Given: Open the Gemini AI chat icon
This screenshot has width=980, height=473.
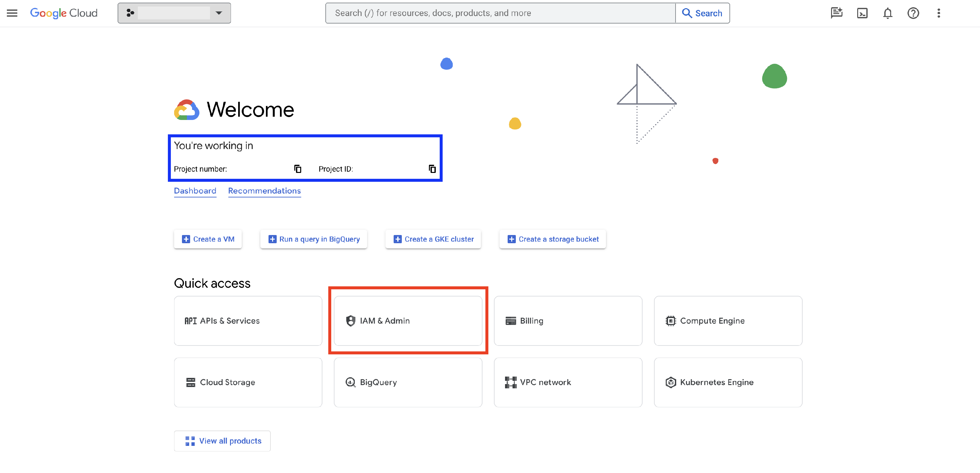Looking at the screenshot, I should pyautogui.click(x=836, y=13).
